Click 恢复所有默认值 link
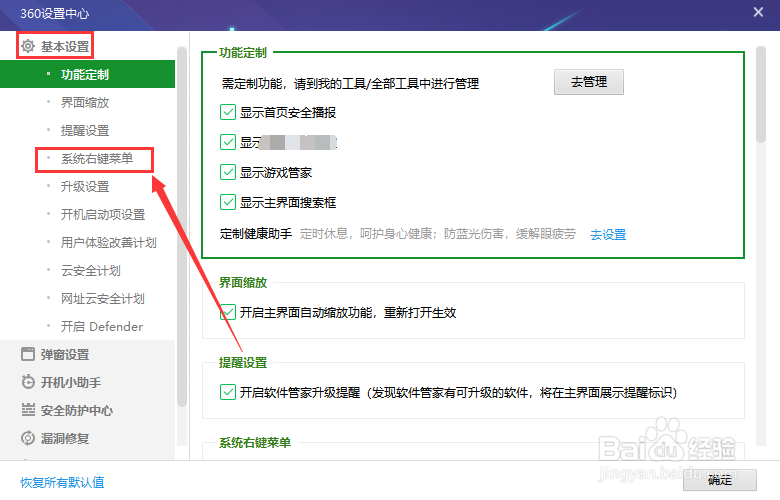 [x=62, y=482]
